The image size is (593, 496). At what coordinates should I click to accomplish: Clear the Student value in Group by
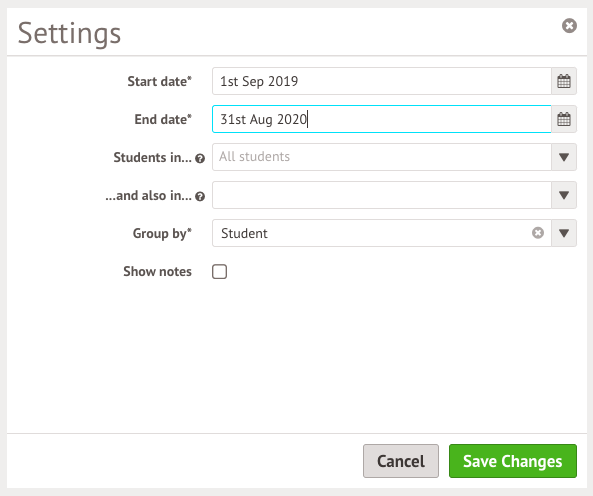tap(538, 233)
